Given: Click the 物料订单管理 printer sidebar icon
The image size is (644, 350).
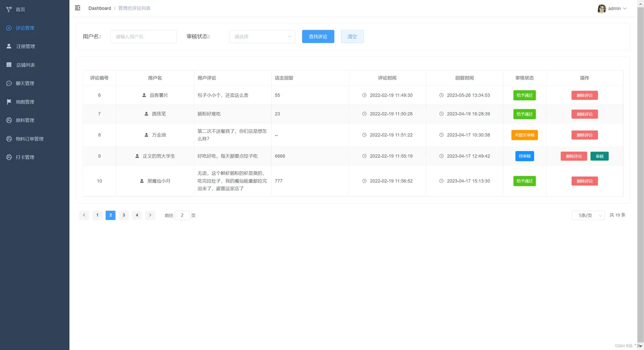Looking at the screenshot, I should tap(9, 138).
